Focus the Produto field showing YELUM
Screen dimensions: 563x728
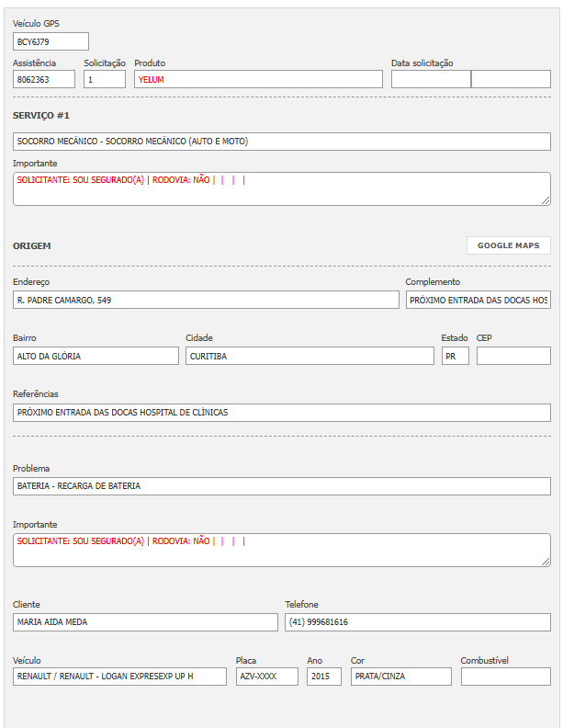point(258,80)
